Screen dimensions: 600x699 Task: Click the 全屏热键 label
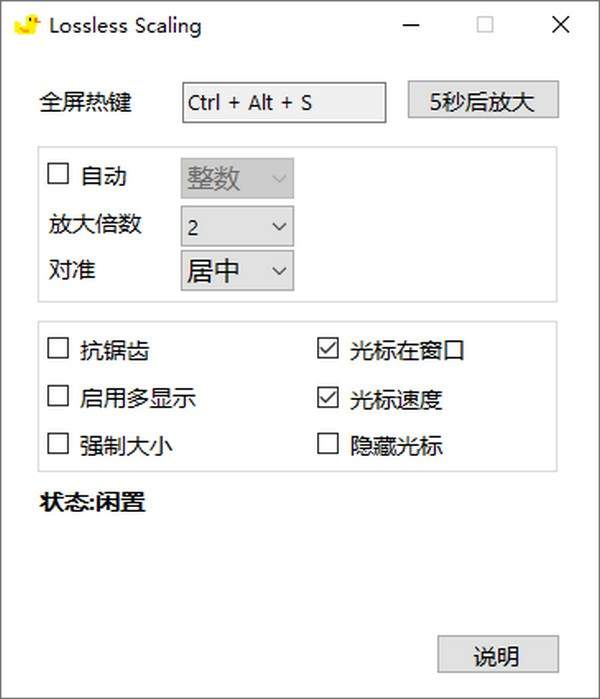(85, 102)
